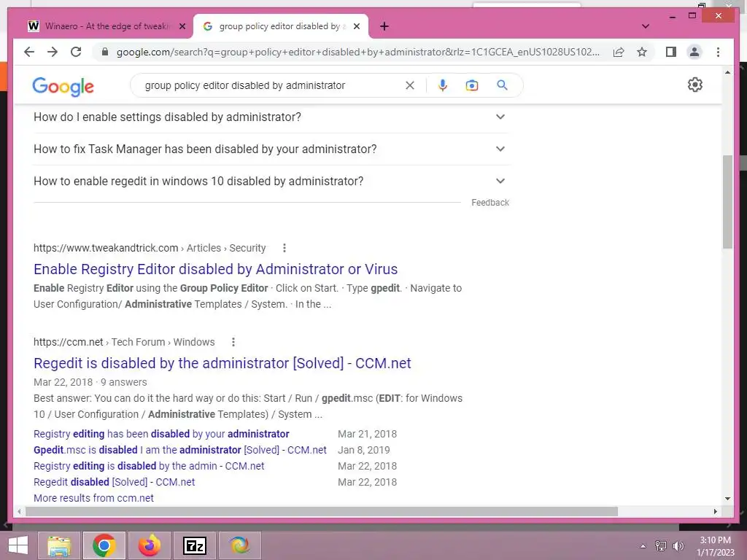Open network status tray icon
The width and height of the screenshot is (747, 560).
[x=661, y=546]
